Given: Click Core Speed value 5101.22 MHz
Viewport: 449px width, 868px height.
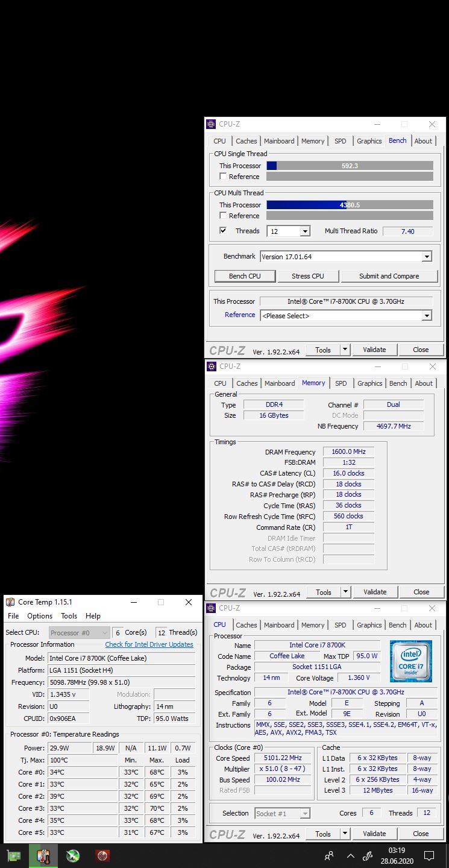Looking at the screenshot, I should pyautogui.click(x=283, y=758).
